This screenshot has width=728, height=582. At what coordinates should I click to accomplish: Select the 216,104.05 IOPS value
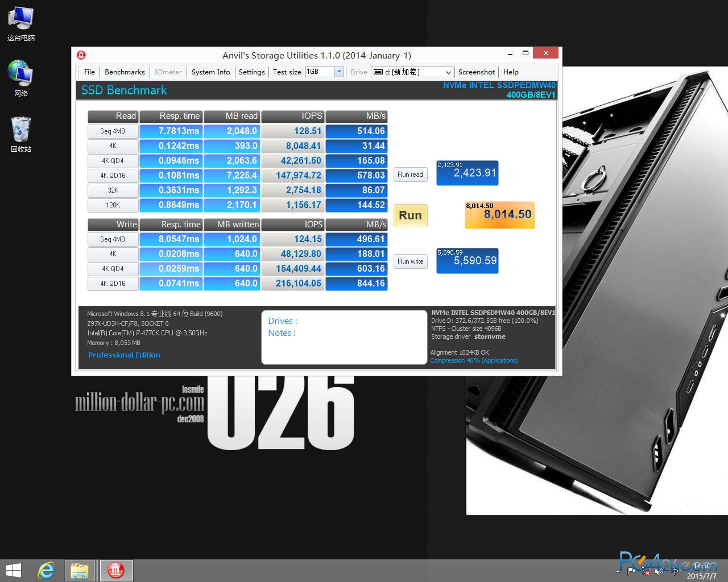pyautogui.click(x=293, y=284)
